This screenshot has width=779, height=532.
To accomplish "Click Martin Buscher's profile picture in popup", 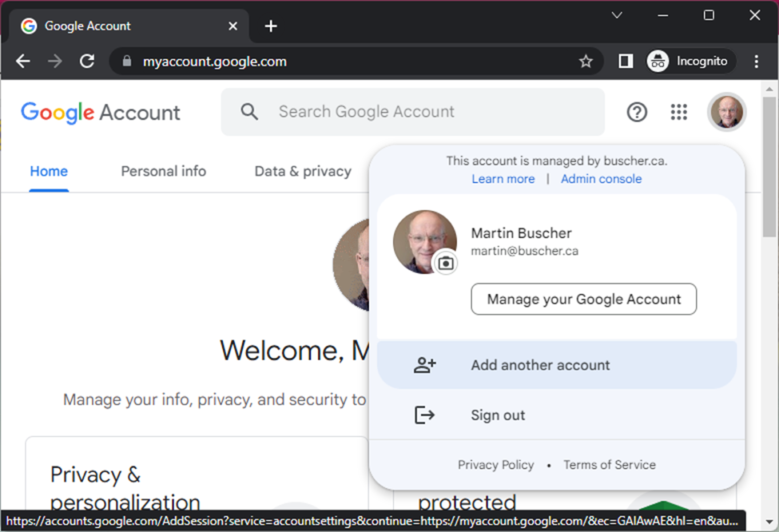I will (x=425, y=242).
